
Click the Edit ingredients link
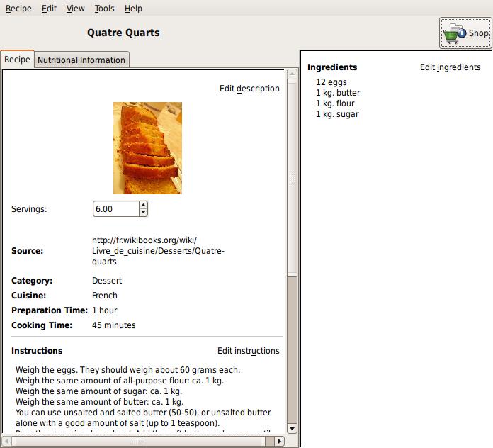(x=450, y=67)
